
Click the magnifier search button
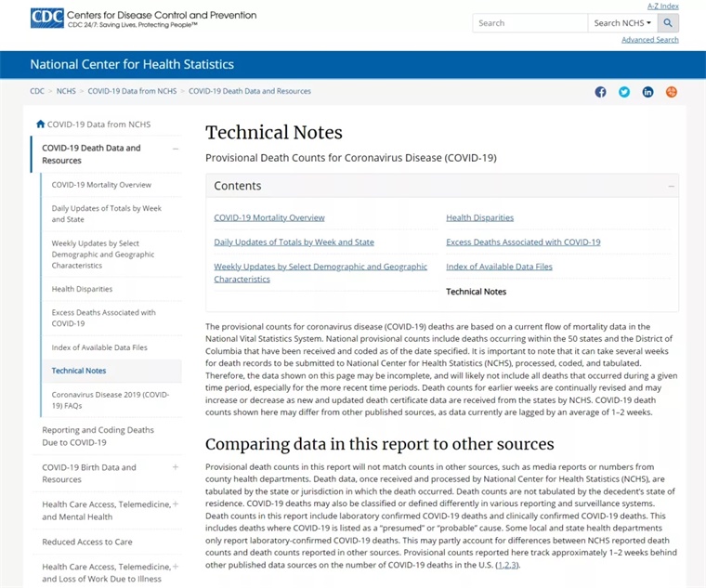coord(668,23)
